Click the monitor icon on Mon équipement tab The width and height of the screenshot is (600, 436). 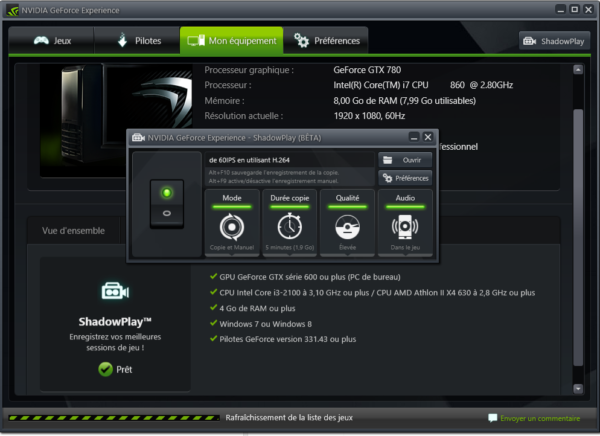pos(196,41)
